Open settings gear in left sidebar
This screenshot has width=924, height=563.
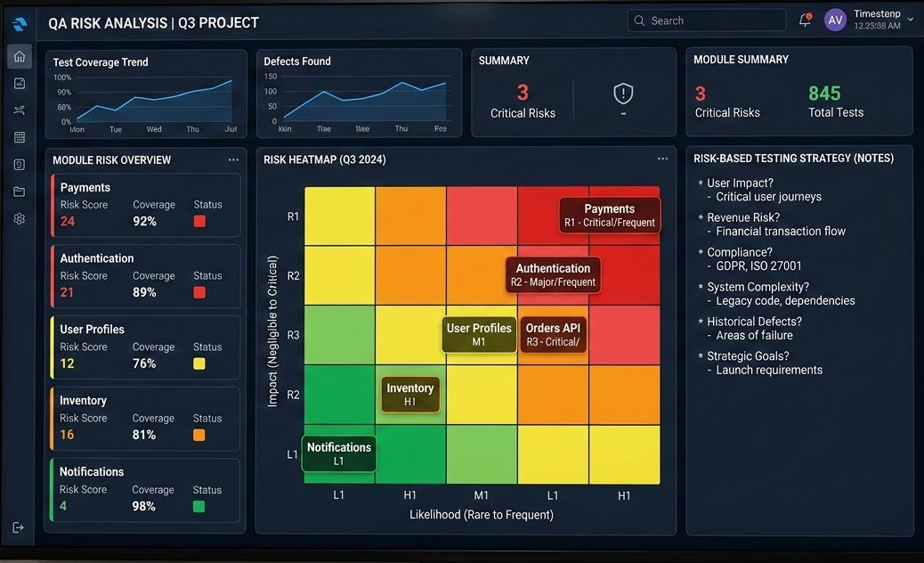(x=20, y=218)
